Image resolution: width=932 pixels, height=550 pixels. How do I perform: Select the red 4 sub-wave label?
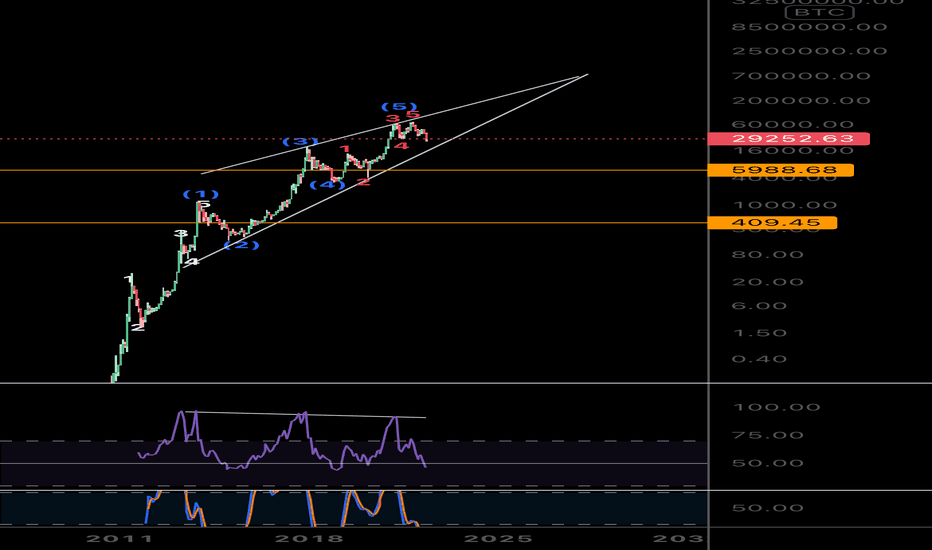(x=402, y=146)
